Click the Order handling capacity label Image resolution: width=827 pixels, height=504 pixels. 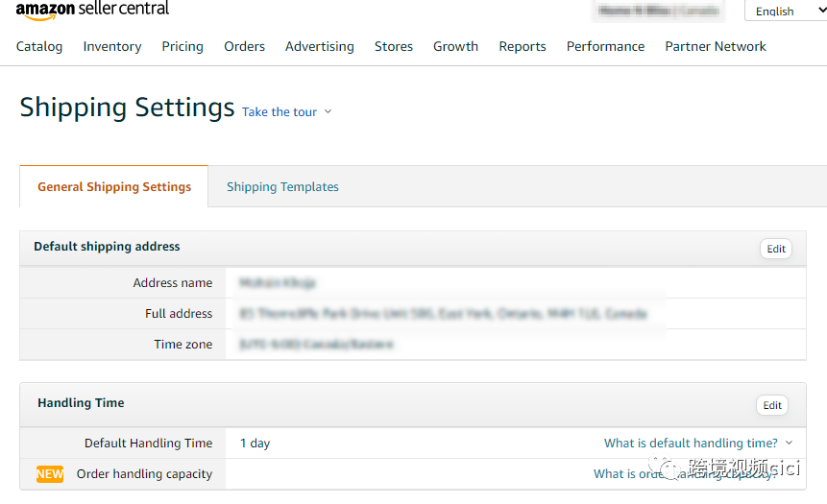144,474
